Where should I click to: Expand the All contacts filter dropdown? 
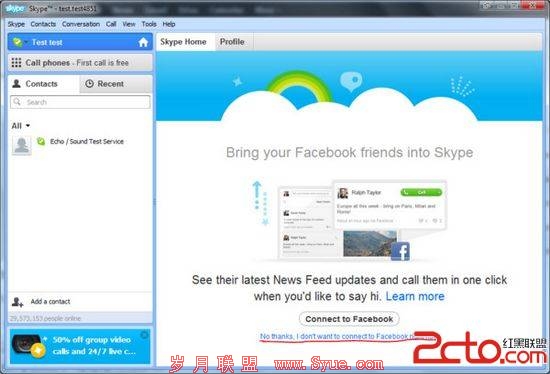21,126
